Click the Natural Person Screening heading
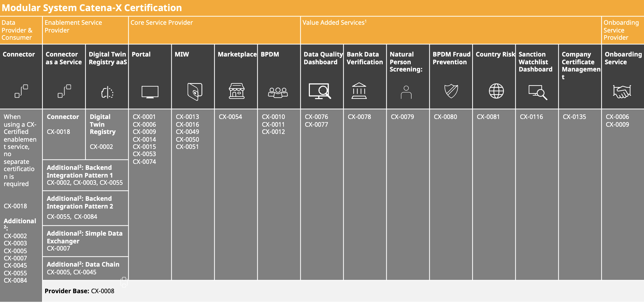 [x=406, y=62]
